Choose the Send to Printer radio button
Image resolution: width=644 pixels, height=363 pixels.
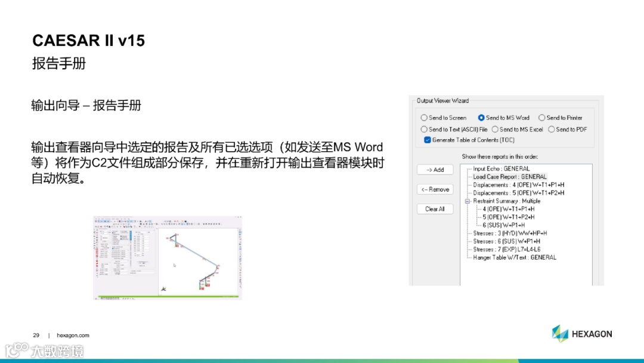pyautogui.click(x=541, y=118)
